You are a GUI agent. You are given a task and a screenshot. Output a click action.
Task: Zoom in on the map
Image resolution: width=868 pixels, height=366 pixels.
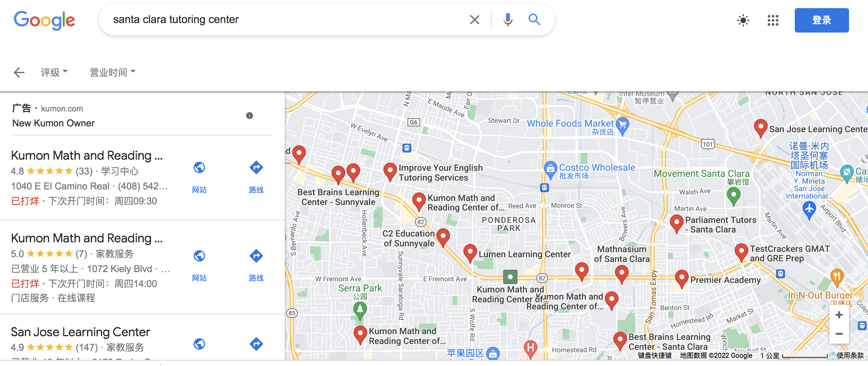(839, 315)
